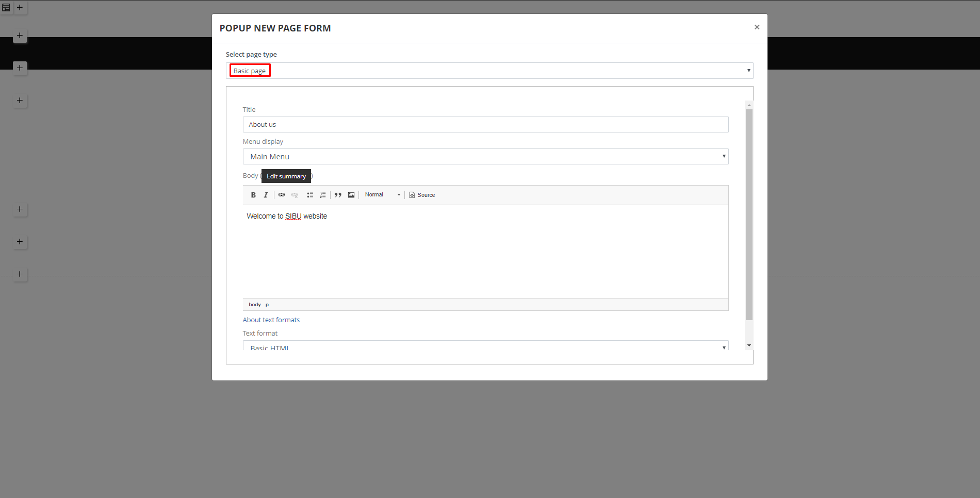Image resolution: width=980 pixels, height=498 pixels.
Task: Toggle bold formatting in body editor
Action: click(253, 195)
